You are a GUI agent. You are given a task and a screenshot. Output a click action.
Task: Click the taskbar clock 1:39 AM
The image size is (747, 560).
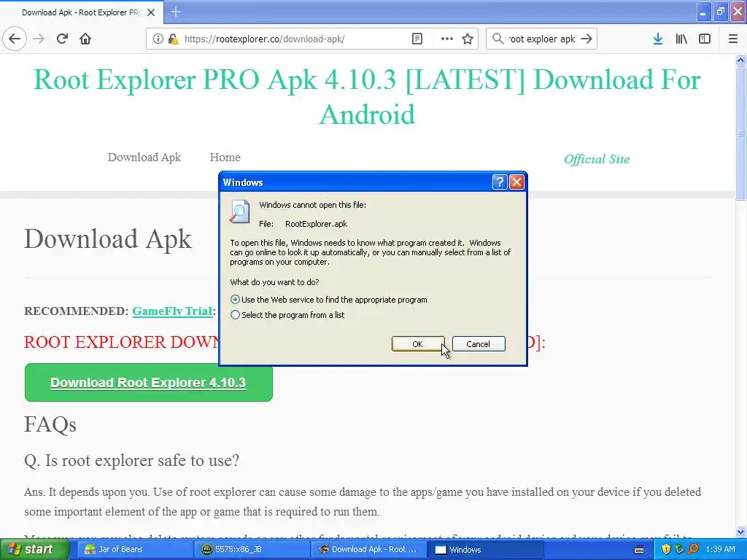(720, 550)
